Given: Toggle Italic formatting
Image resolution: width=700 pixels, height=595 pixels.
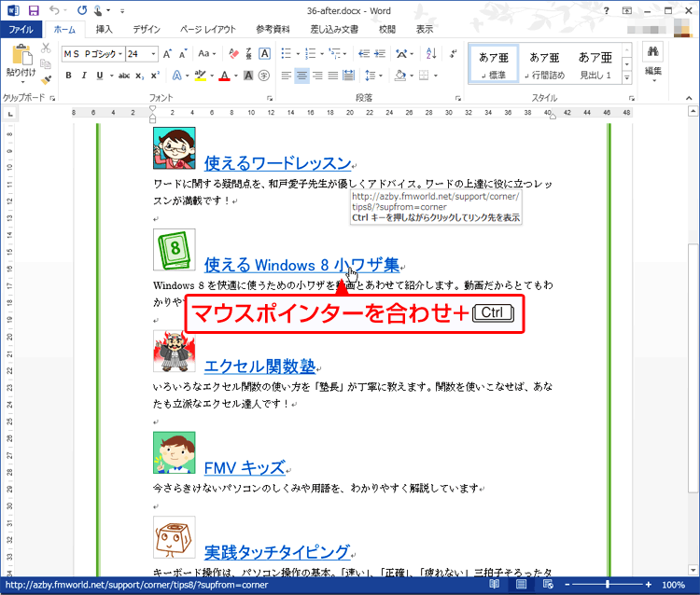Looking at the screenshot, I should [x=84, y=76].
